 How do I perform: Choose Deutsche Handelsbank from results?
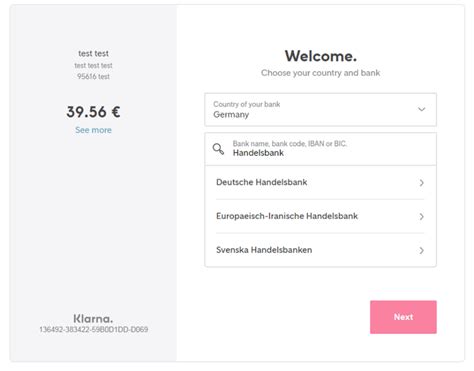(320, 183)
